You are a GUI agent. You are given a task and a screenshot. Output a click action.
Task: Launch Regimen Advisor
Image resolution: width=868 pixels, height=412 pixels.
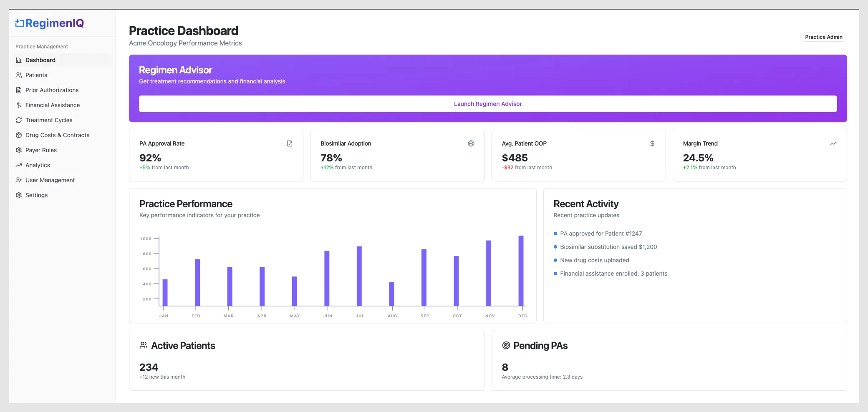click(x=487, y=104)
